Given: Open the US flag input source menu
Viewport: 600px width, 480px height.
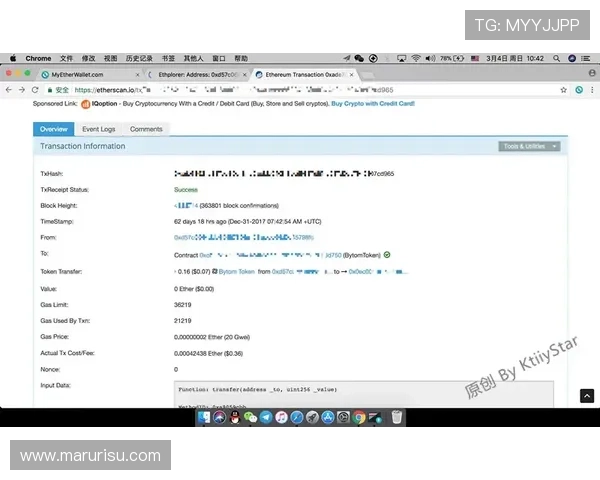Looking at the screenshot, I should click(x=475, y=58).
